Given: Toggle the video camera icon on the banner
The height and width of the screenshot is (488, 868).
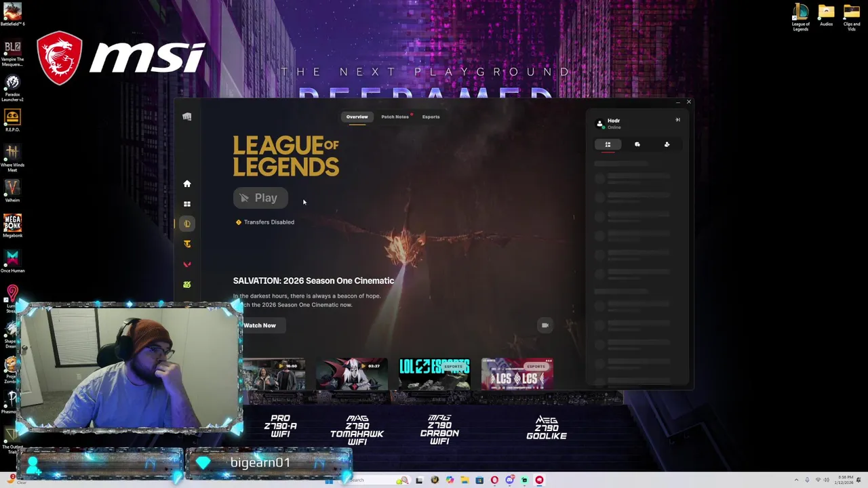Looking at the screenshot, I should pyautogui.click(x=545, y=325).
